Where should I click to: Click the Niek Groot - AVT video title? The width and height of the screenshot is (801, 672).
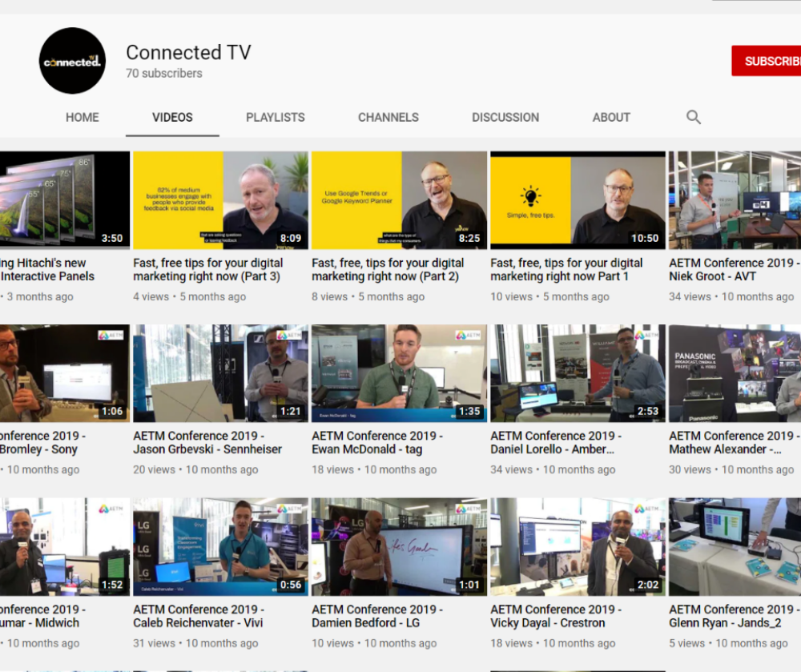click(x=734, y=270)
